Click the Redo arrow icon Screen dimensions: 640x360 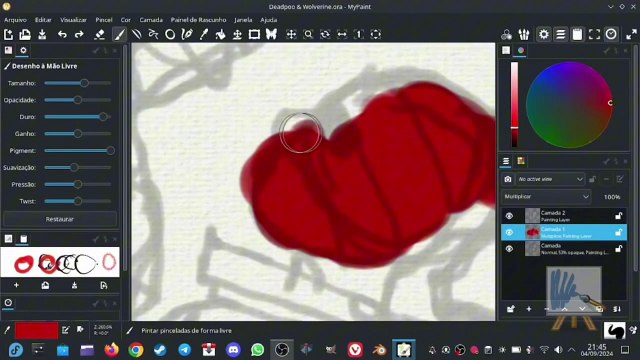[79, 35]
